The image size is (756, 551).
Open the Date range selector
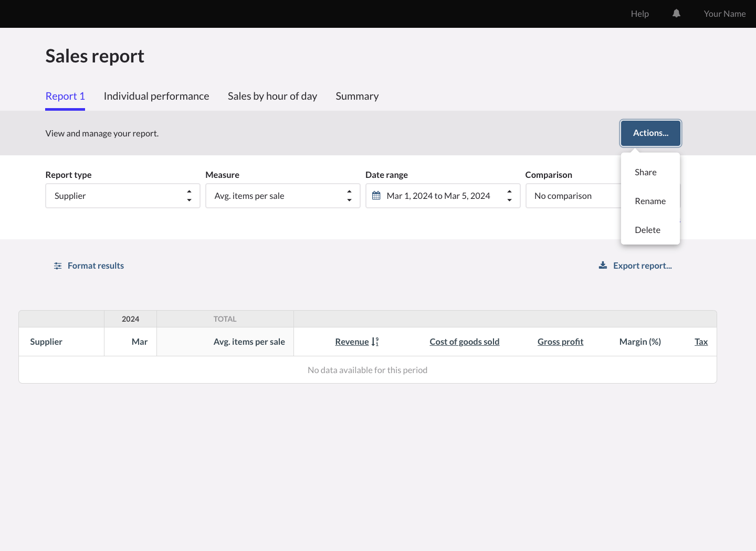[x=443, y=196]
